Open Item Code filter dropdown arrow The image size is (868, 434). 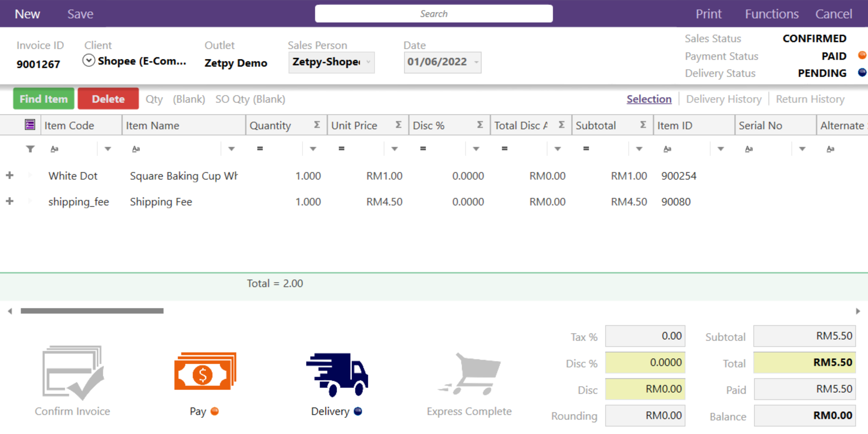coord(108,149)
